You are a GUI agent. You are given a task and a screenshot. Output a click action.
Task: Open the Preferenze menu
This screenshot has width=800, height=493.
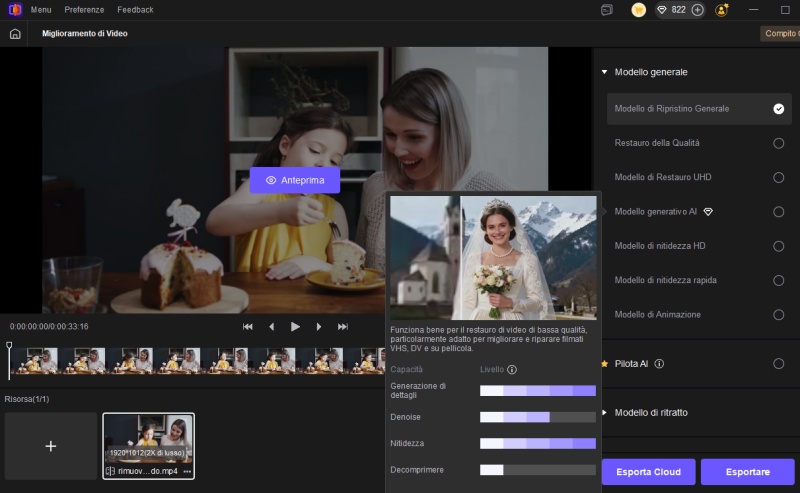click(84, 10)
